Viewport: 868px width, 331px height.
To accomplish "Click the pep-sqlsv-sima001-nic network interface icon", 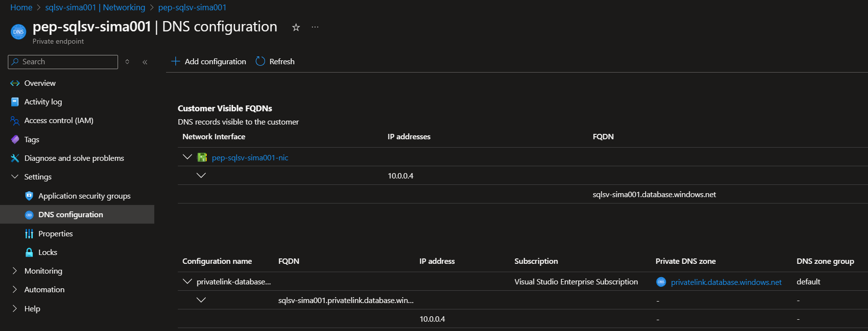I will [x=202, y=157].
